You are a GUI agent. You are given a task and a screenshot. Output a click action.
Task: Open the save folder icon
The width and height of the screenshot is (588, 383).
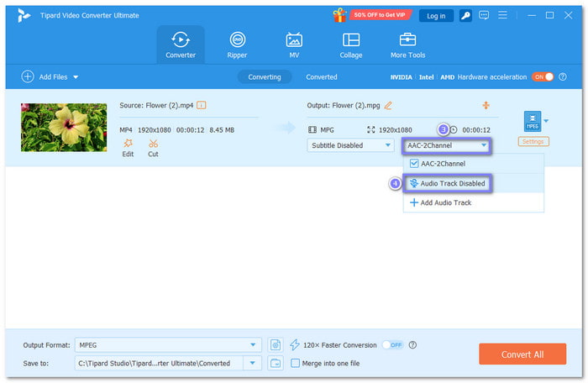pos(276,363)
